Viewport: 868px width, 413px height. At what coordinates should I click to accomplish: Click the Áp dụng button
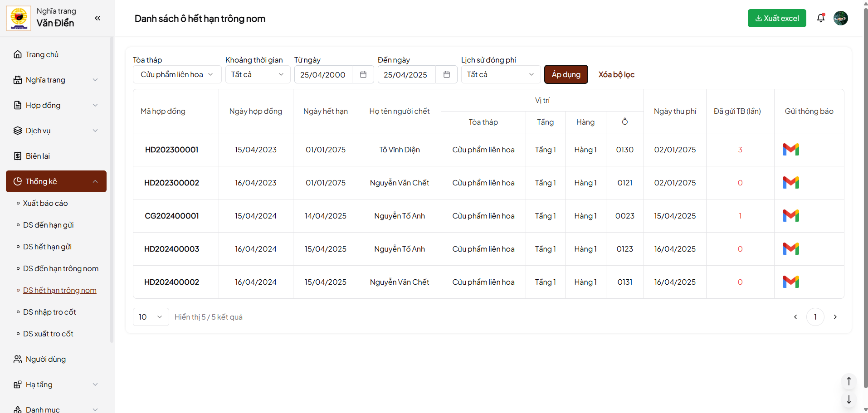pyautogui.click(x=566, y=75)
